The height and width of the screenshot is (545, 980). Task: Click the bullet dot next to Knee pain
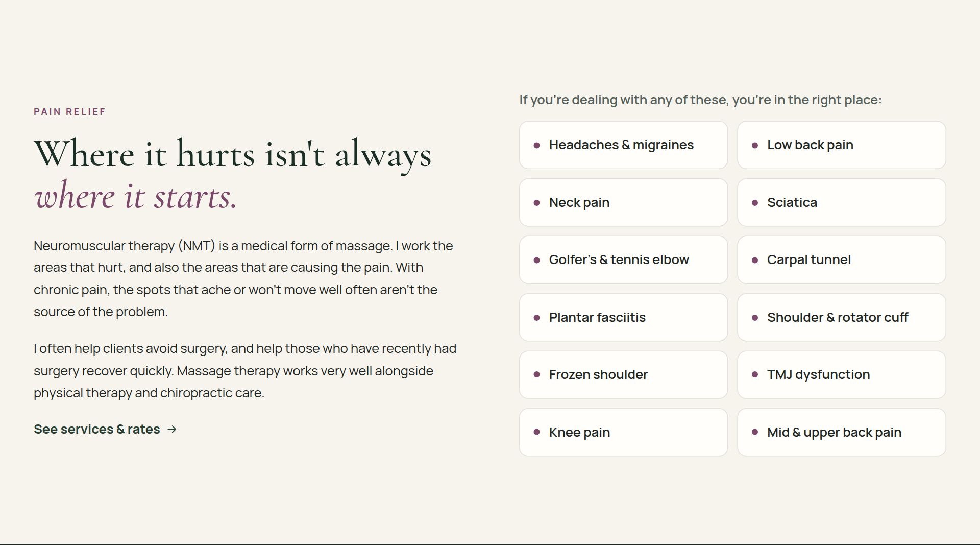536,432
